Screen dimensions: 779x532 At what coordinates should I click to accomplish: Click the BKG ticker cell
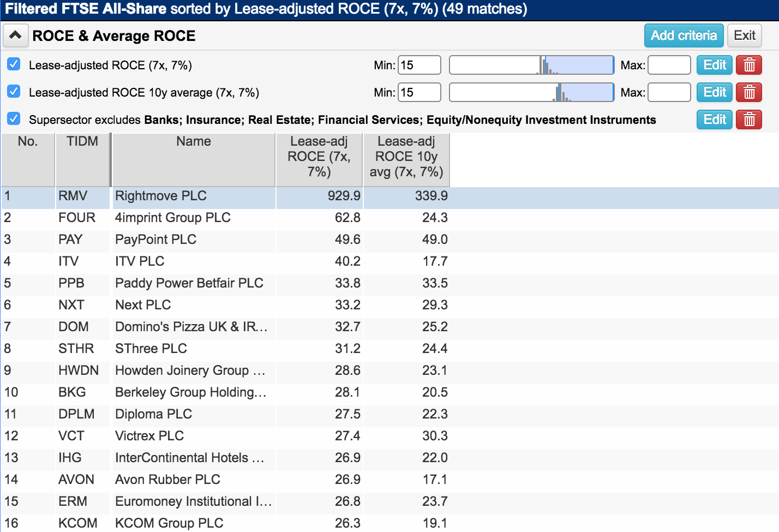[72, 392]
